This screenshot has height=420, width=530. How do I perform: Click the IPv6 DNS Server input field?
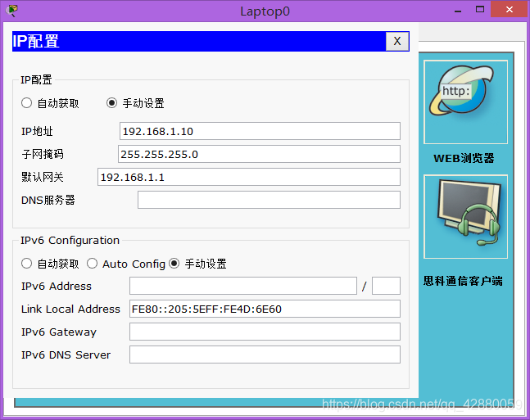tap(265, 355)
